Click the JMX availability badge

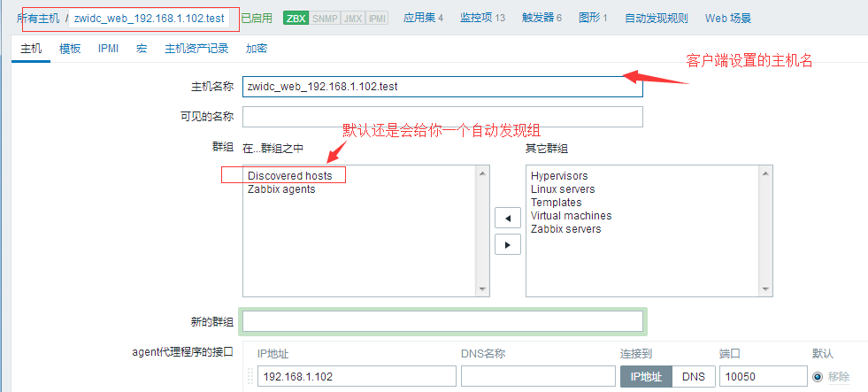pyautogui.click(x=352, y=18)
